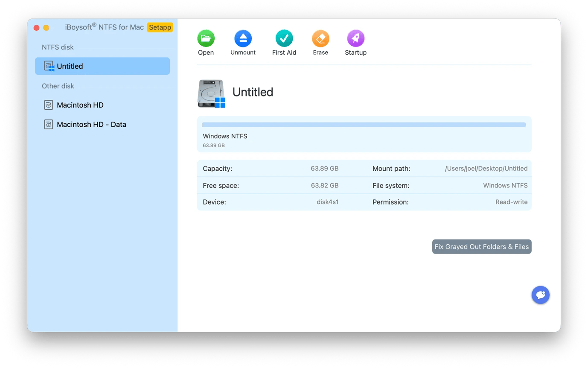Minimize window with yellow button

pyautogui.click(x=46, y=28)
